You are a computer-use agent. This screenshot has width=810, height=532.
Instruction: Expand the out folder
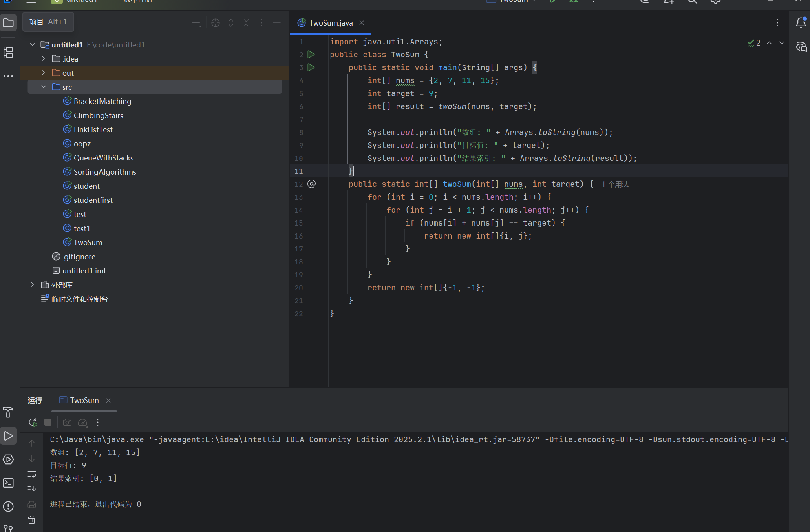[44, 73]
